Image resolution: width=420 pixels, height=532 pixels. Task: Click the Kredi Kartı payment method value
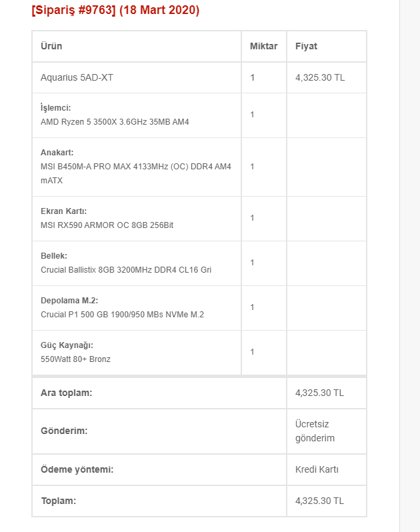[317, 469]
